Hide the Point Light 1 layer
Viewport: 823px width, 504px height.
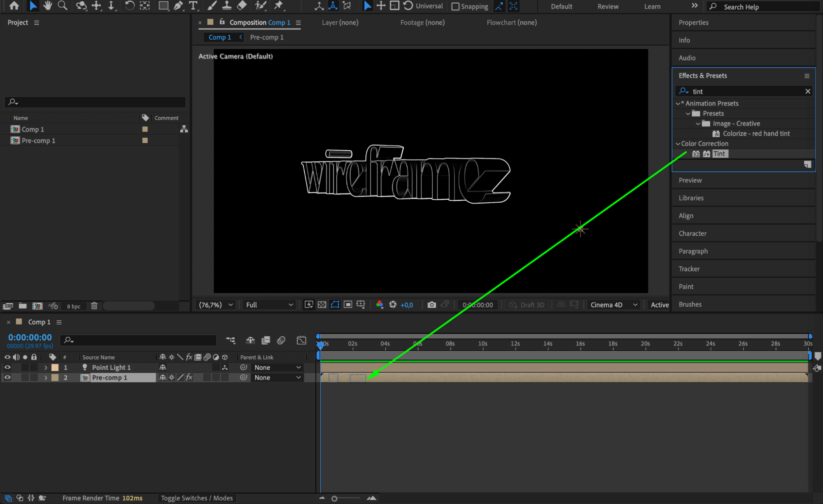[x=7, y=367]
